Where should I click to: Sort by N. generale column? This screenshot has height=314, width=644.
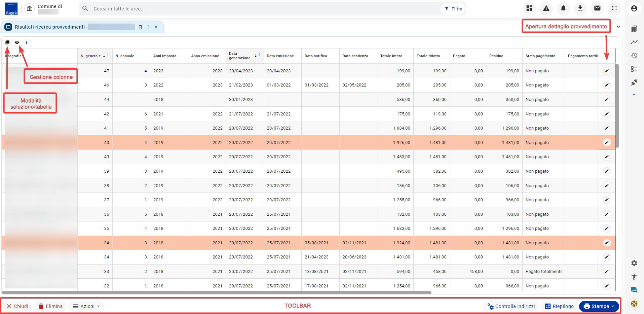coord(94,56)
